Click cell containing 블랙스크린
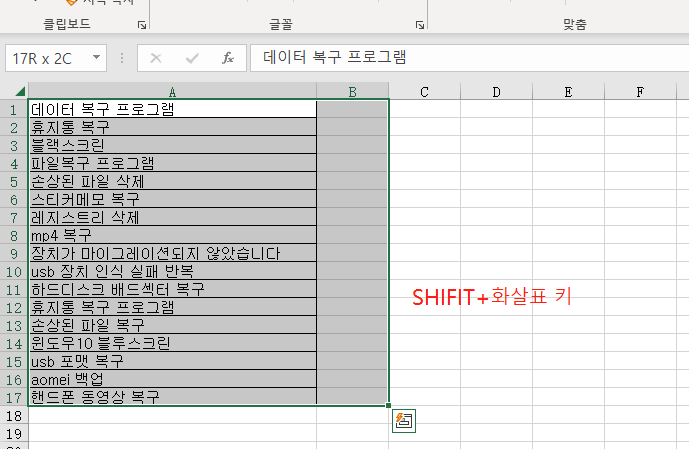Screen dimensions: 689x449 [172, 145]
